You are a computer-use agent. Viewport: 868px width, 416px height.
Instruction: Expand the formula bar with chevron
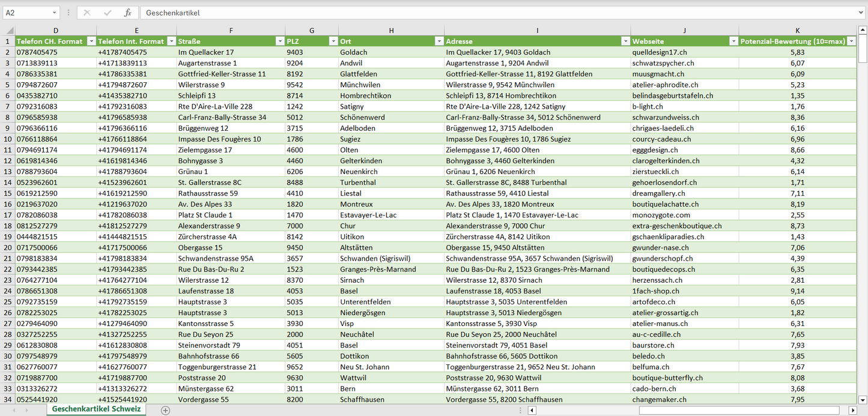coord(861,13)
